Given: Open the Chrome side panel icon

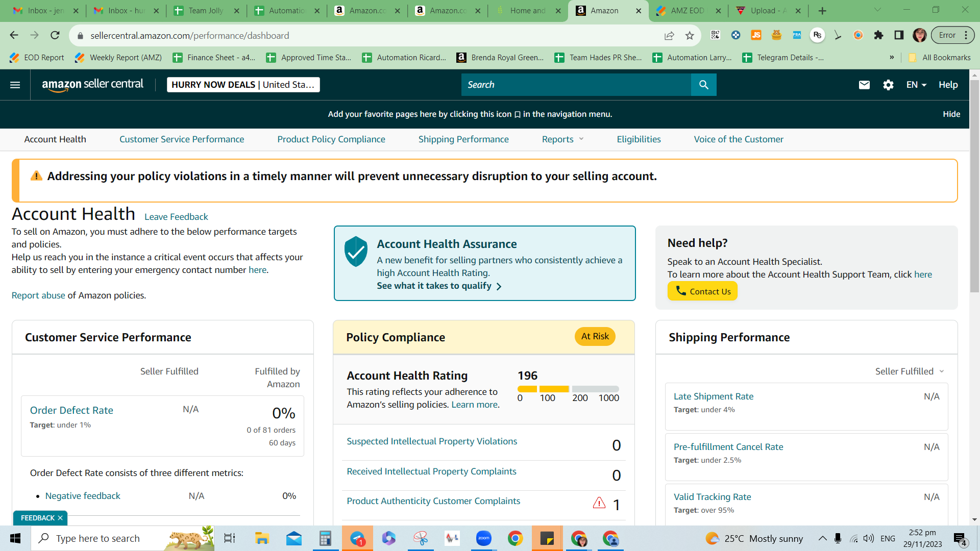Looking at the screenshot, I should [899, 35].
